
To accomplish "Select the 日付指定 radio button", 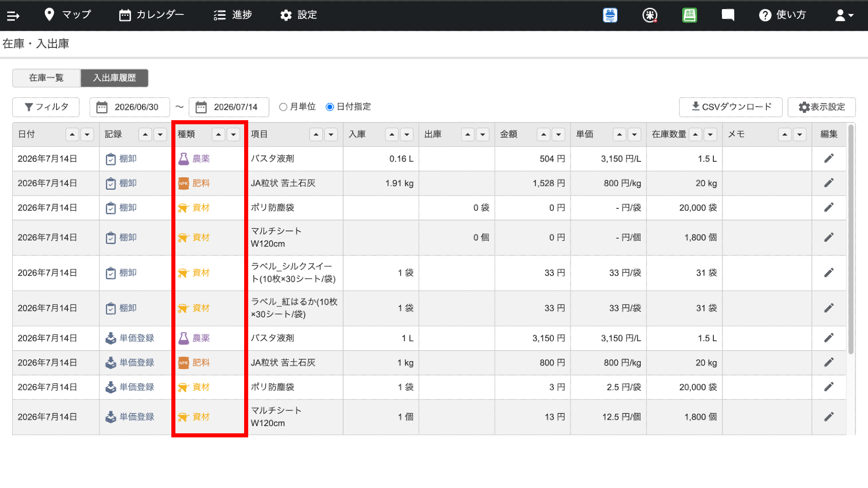I will coord(330,107).
